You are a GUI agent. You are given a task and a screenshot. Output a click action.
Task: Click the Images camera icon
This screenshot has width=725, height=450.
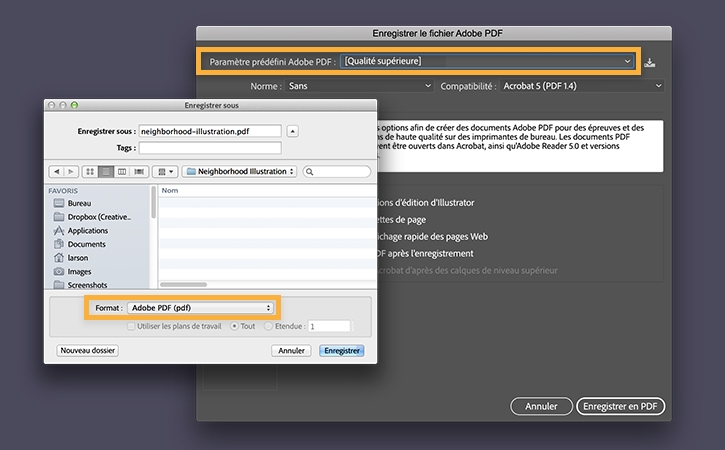pyautogui.click(x=59, y=271)
